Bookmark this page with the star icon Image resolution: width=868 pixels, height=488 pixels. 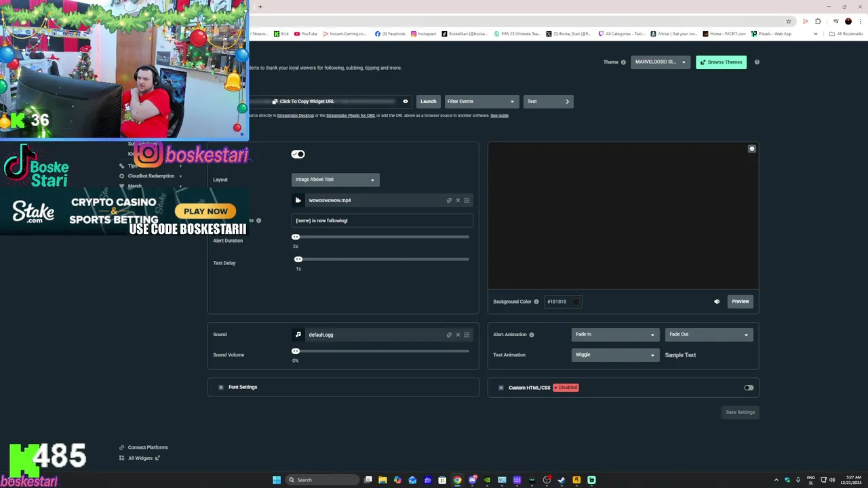(789, 21)
